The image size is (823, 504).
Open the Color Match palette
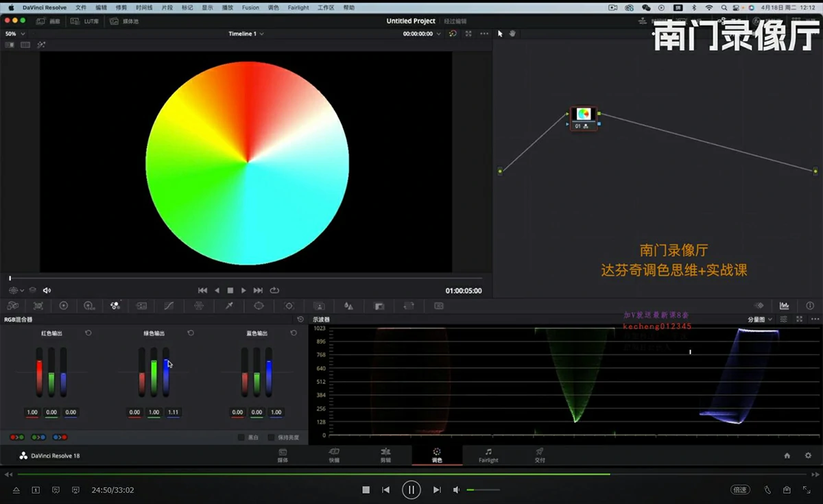(38, 306)
